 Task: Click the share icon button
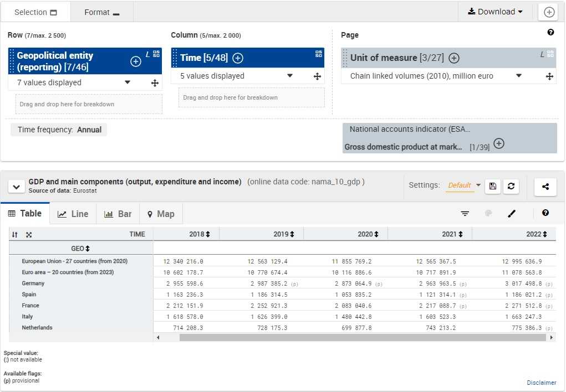point(545,187)
